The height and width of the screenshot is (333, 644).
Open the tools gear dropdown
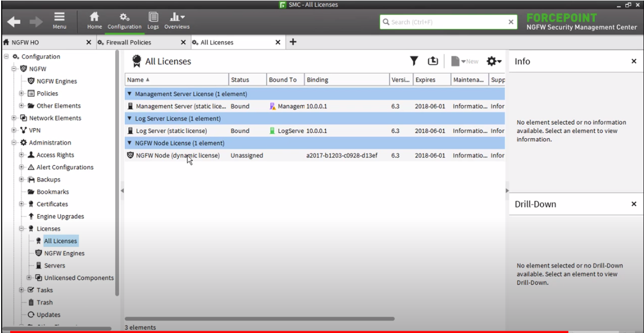pyautogui.click(x=494, y=61)
